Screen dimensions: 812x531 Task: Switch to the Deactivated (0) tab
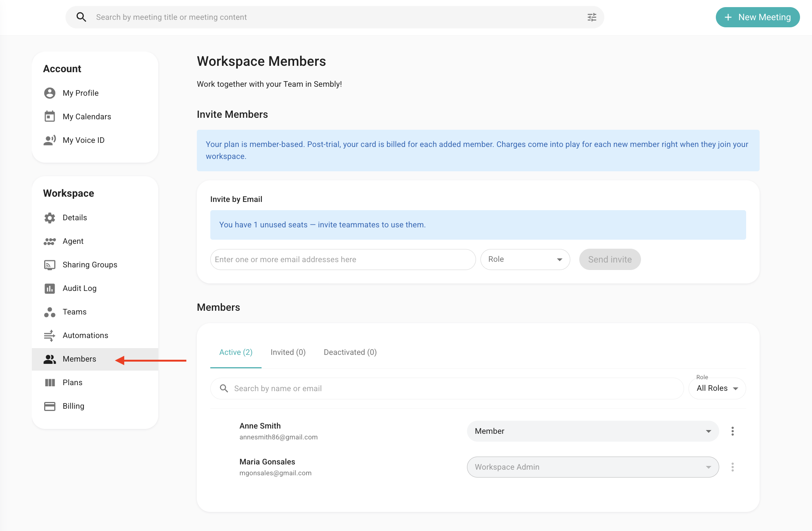(x=350, y=352)
